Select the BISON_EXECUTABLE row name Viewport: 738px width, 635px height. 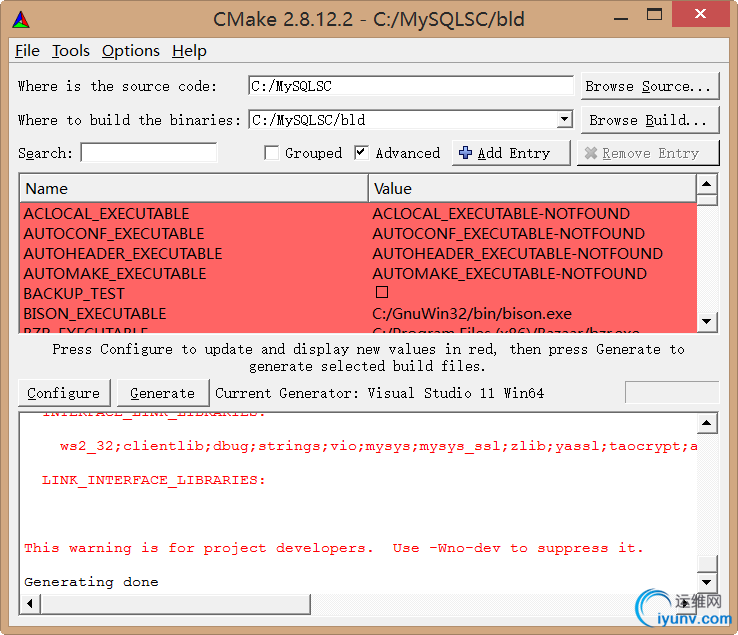95,313
